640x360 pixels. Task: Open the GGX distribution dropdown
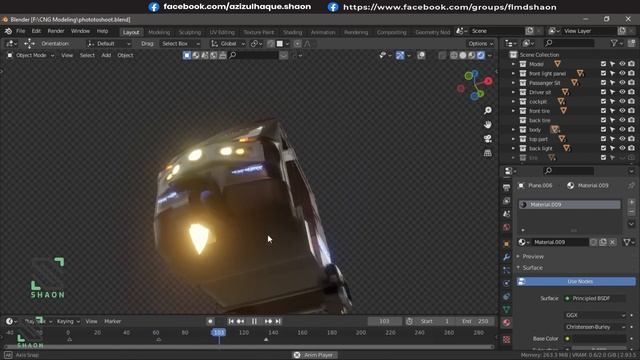tap(596, 315)
